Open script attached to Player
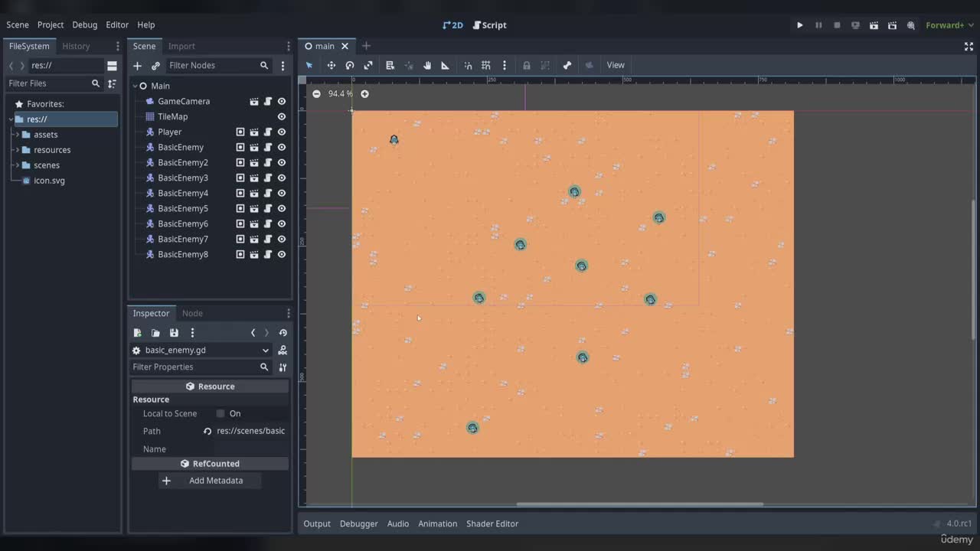 (268, 132)
